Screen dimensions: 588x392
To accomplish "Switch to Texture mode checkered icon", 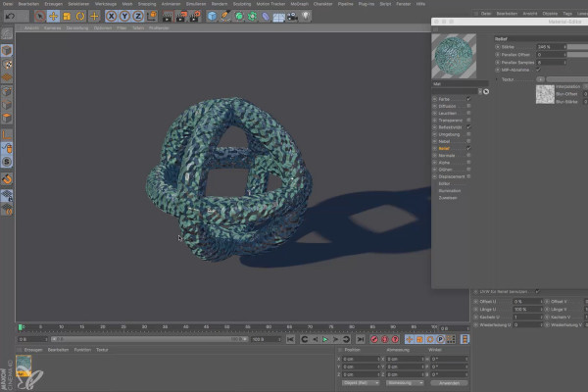I will 7,64.
